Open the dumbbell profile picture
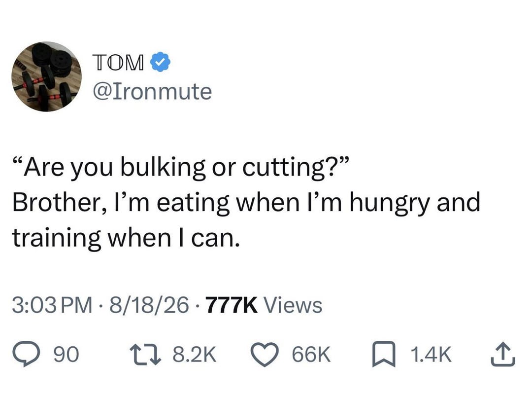 [46, 76]
